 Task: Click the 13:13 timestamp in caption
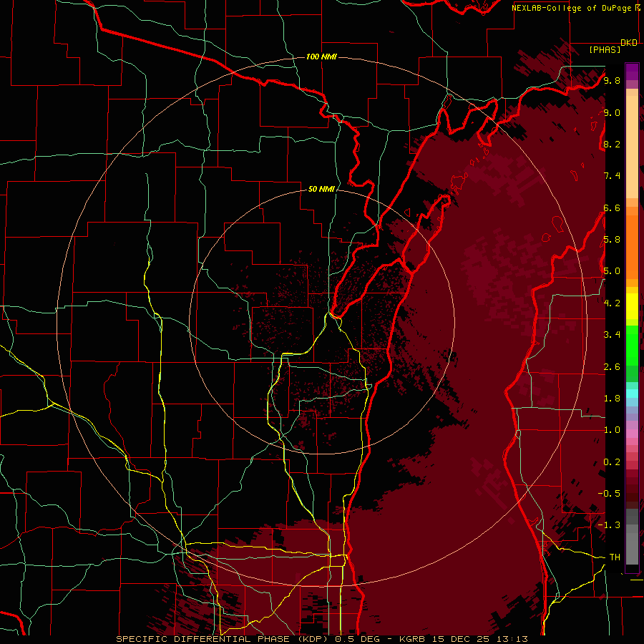[x=513, y=639]
